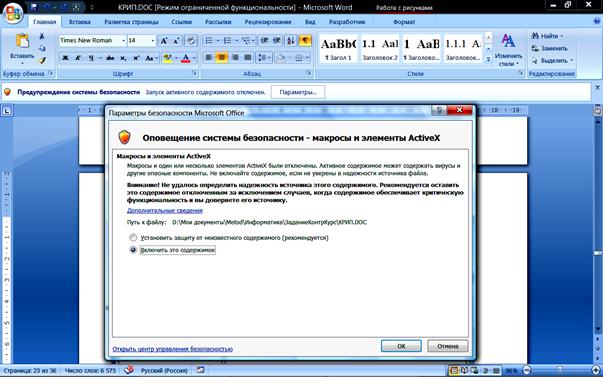This screenshot has height=377, width=603.
Task: Select 'Установить защиту от неизвестного содержимого' radio
Action: pyautogui.click(x=133, y=238)
